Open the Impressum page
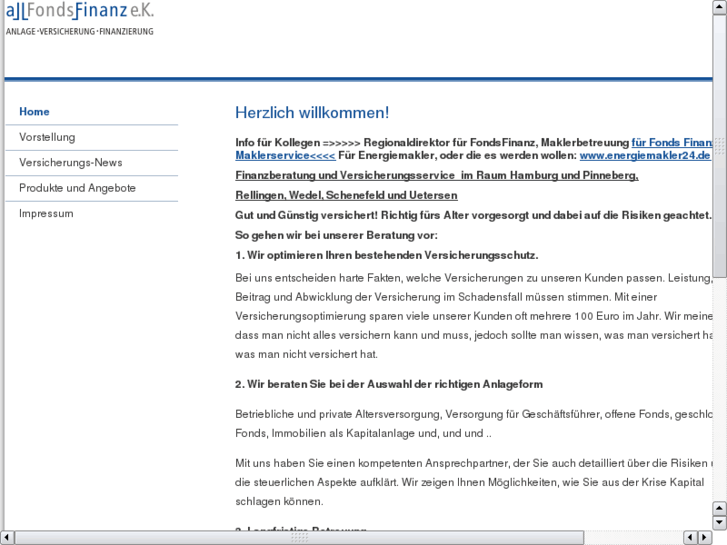This screenshot has height=545, width=727. pyautogui.click(x=46, y=214)
